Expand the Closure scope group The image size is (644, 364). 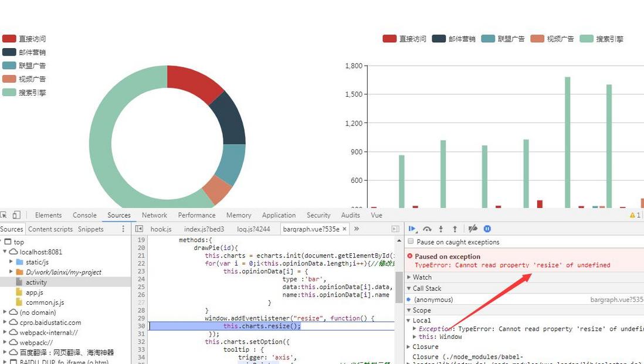[x=409, y=346]
